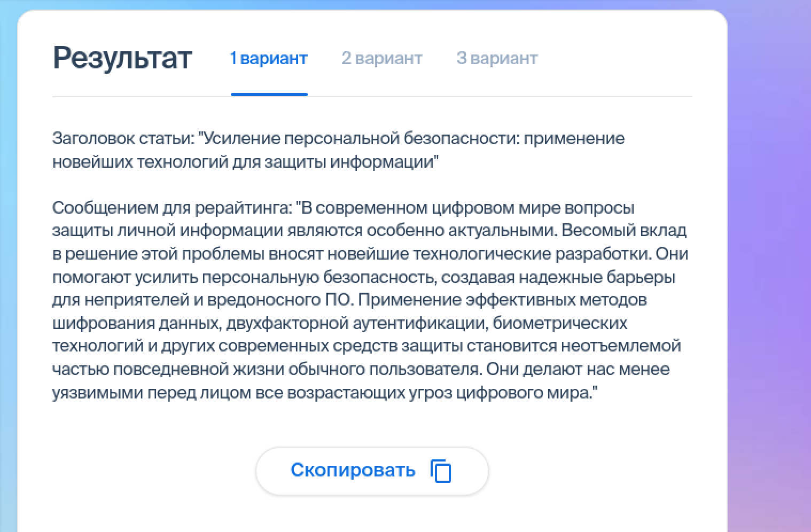
Task: Click the line starting 'для неприятелей и вредоносного'
Action: coord(349,300)
